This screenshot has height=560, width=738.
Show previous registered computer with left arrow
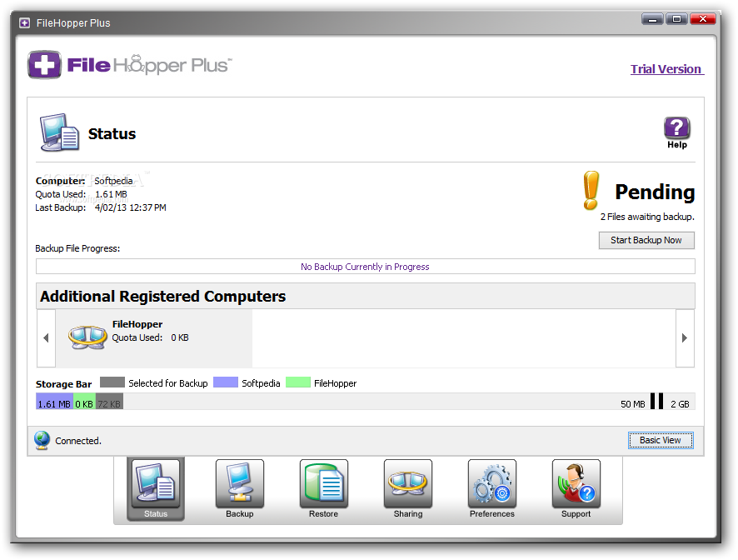46,337
